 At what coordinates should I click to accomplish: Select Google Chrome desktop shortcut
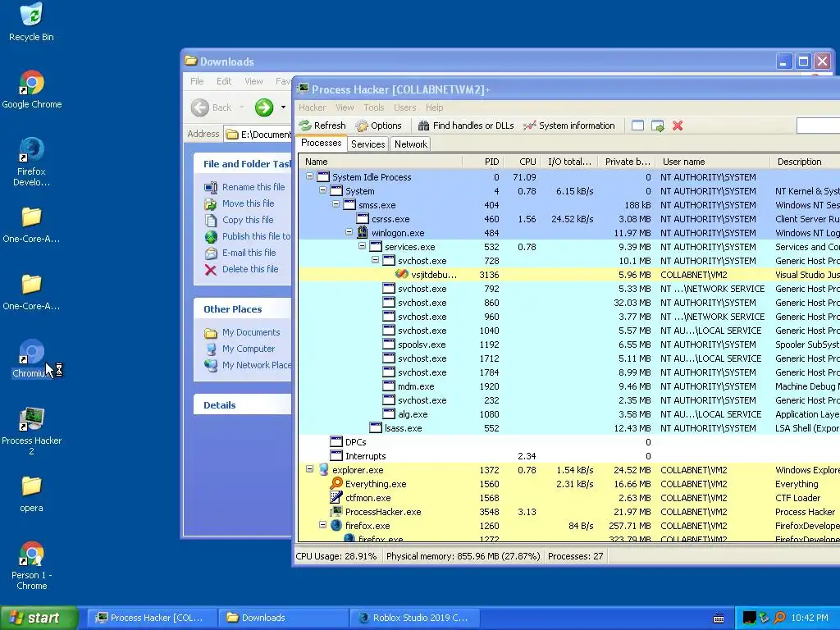pyautogui.click(x=32, y=89)
